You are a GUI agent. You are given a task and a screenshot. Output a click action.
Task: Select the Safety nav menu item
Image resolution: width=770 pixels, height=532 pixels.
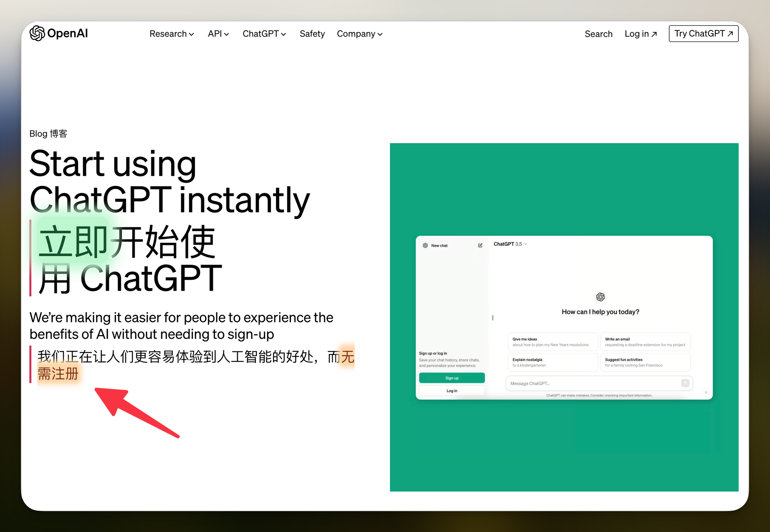coord(312,33)
